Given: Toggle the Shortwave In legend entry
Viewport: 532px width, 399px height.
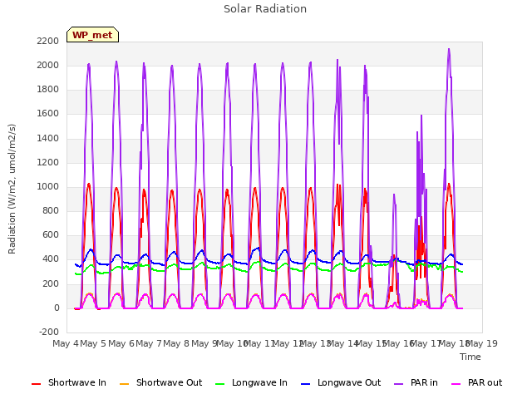Looking at the screenshot, I should click(x=69, y=382).
